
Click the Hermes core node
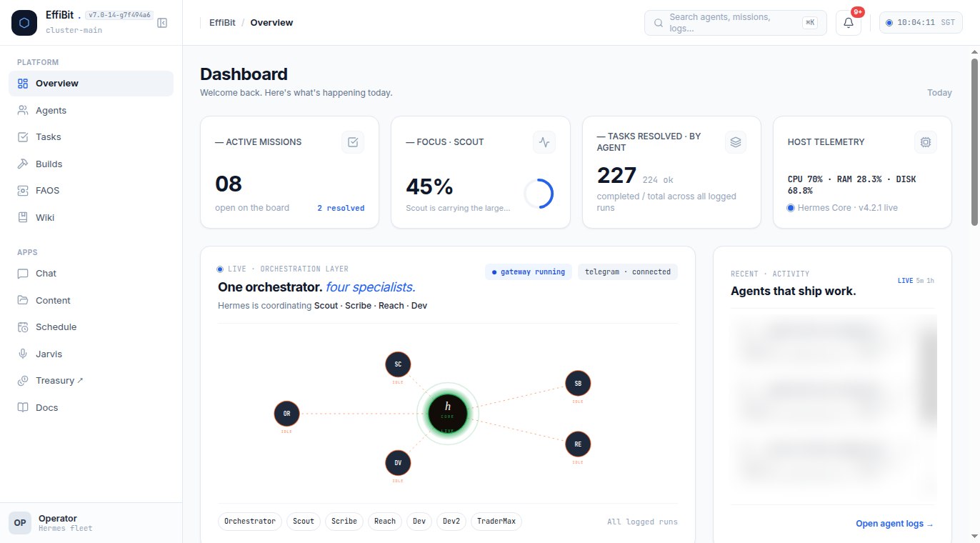[x=448, y=413]
